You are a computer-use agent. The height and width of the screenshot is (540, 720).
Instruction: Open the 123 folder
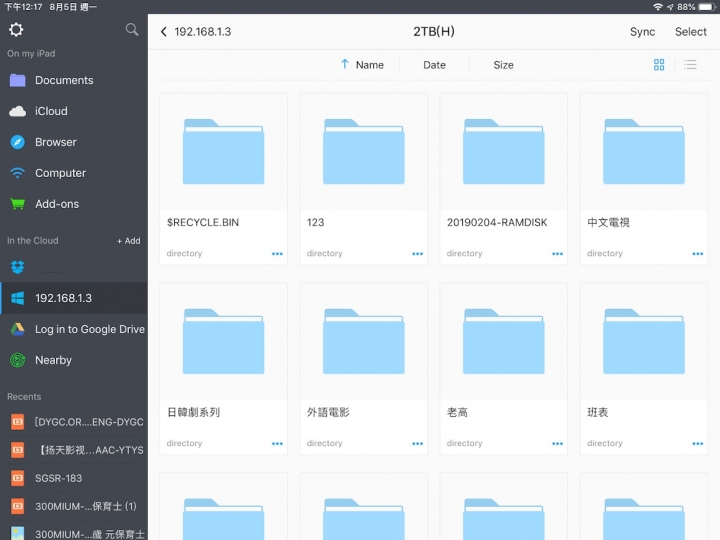(363, 179)
